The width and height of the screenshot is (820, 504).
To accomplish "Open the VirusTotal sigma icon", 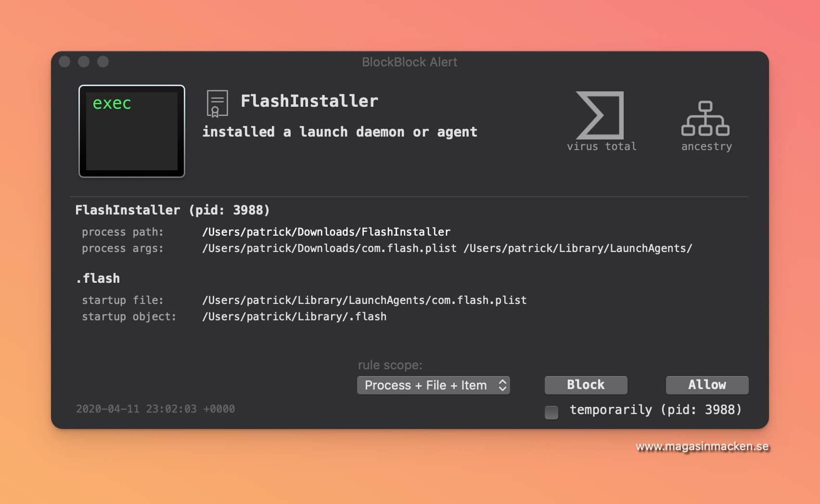I will point(600,115).
